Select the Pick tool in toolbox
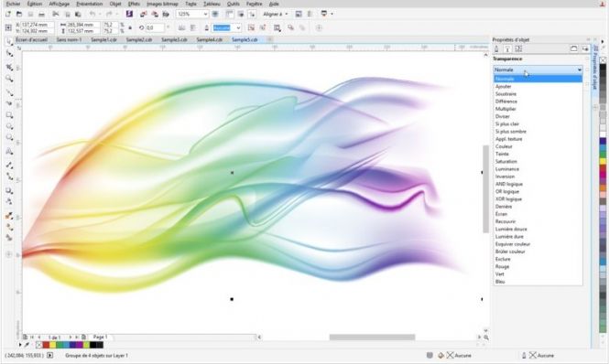 pos(9,41)
